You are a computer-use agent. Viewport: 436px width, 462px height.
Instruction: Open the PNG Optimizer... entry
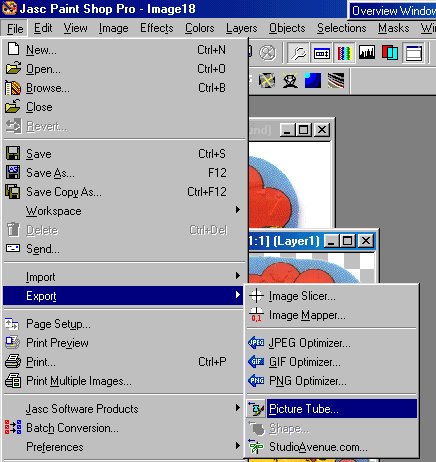pos(332,381)
